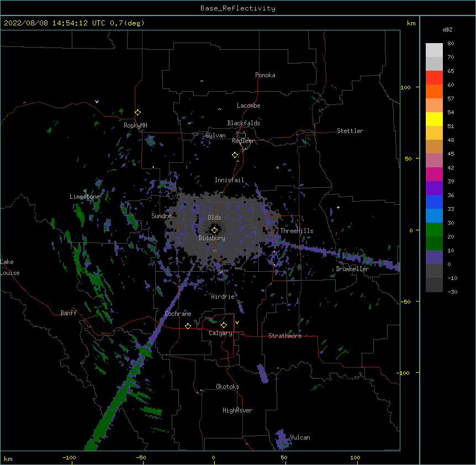Click the RockyMH label
Screen dimensions: 476x465
point(135,125)
